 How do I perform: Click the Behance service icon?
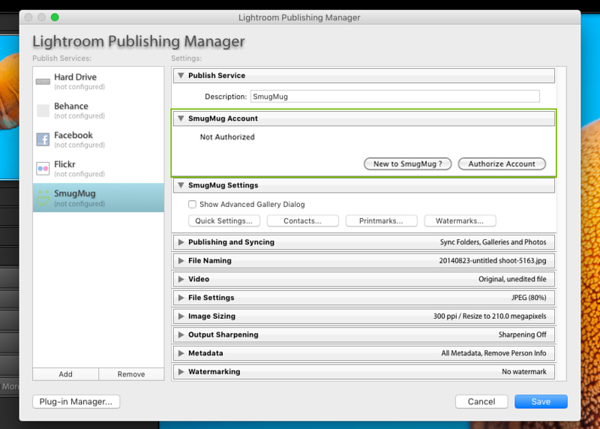[x=43, y=111]
